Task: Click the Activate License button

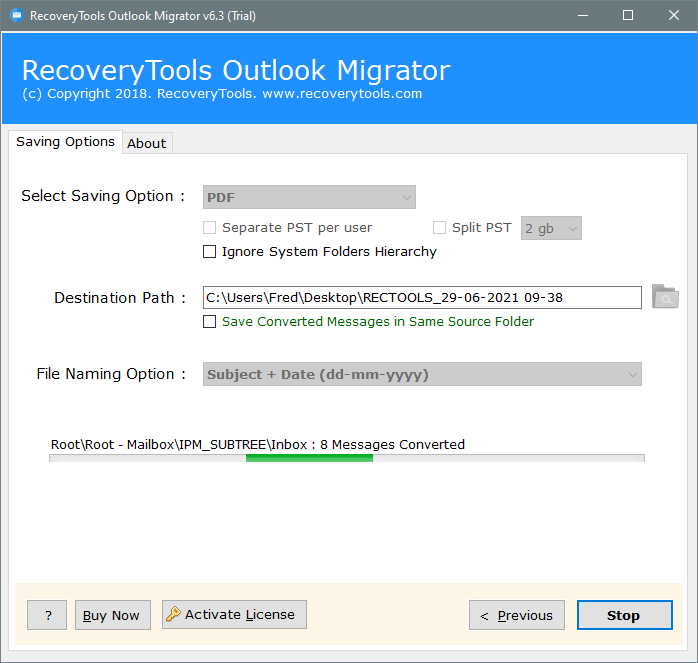Action: pos(234,614)
